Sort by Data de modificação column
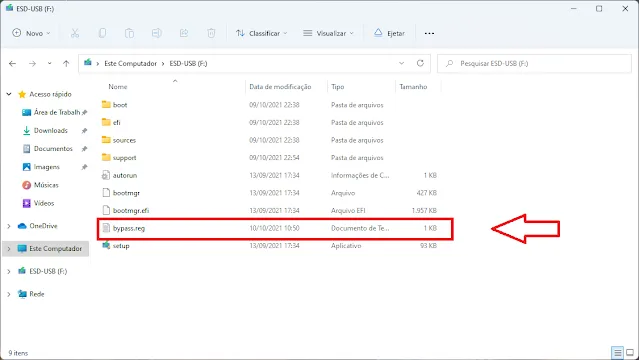Viewport: 639px width, 360px height. [x=280, y=87]
